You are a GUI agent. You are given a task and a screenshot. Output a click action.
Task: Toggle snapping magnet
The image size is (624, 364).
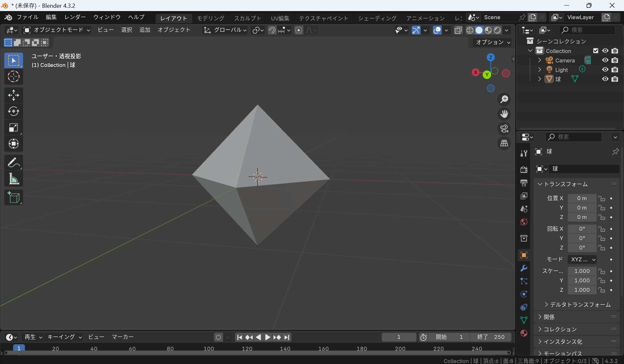coord(272,30)
